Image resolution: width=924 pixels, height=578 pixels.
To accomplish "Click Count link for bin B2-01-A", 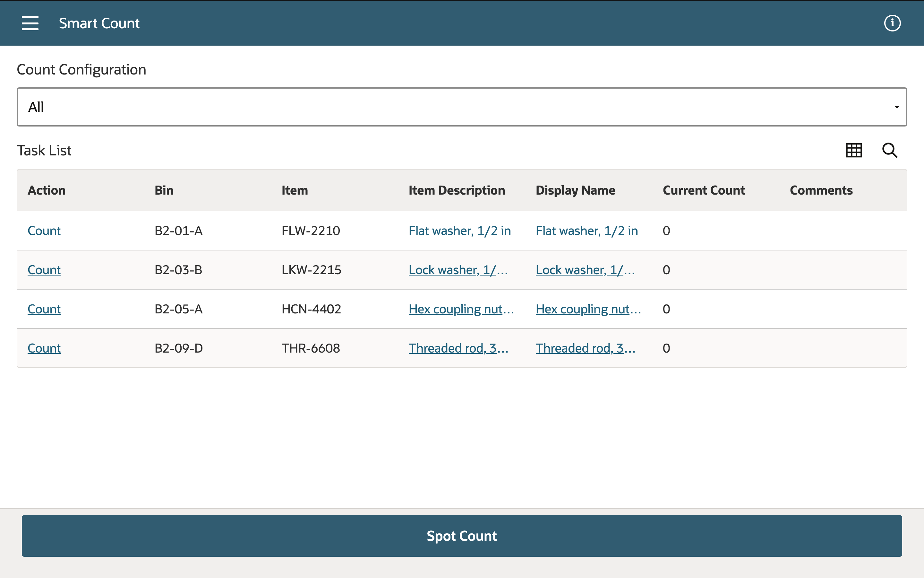I will point(44,231).
